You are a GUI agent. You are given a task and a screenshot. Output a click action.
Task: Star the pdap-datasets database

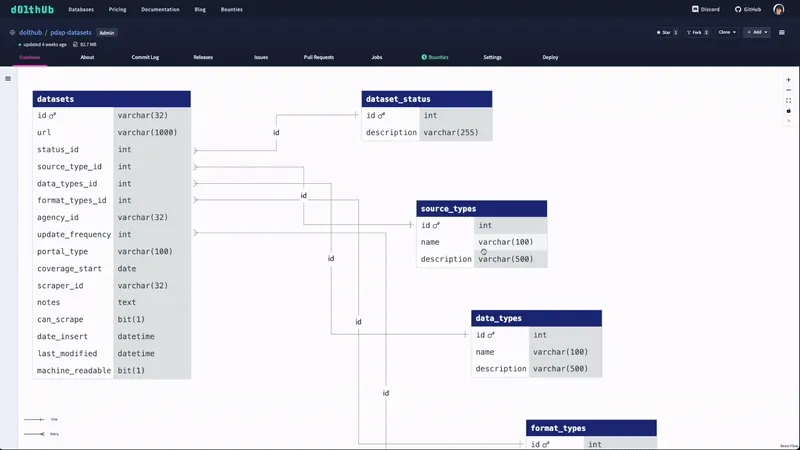coord(666,32)
